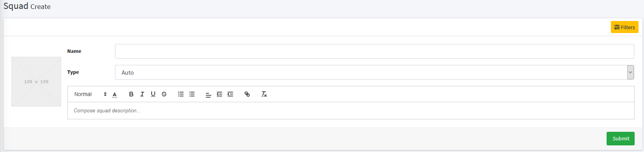The width and height of the screenshot is (644, 152).
Task: Insert a hyperlink in description
Action: (x=247, y=94)
